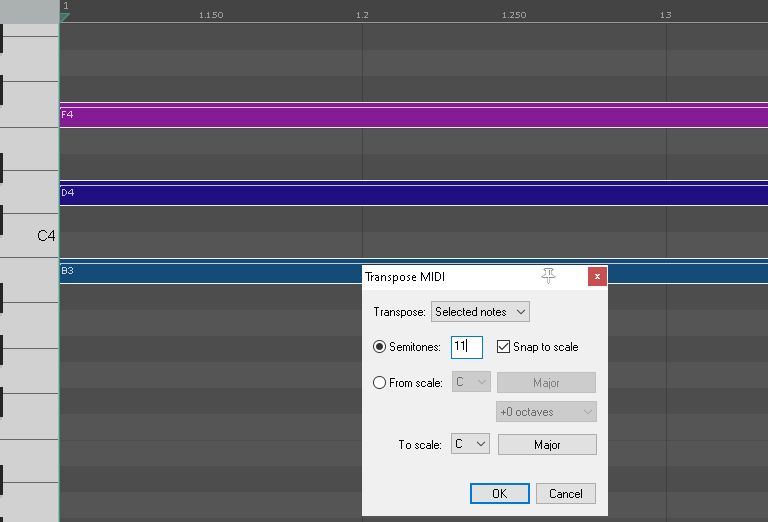Pin the Transpose MIDI dialog

[x=548, y=276]
